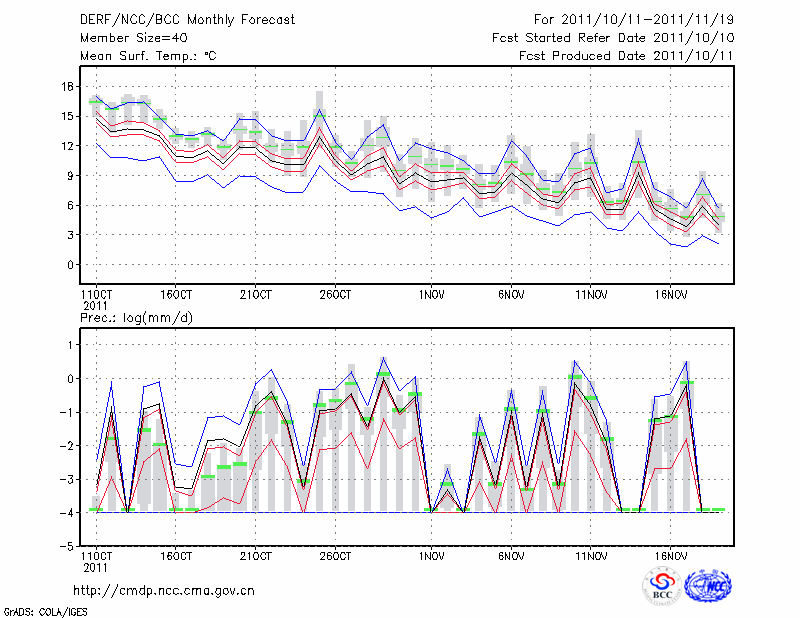The image size is (800, 618).
Task: Click 16NOV tick on temperature chart axis
Action: pyautogui.click(x=670, y=295)
